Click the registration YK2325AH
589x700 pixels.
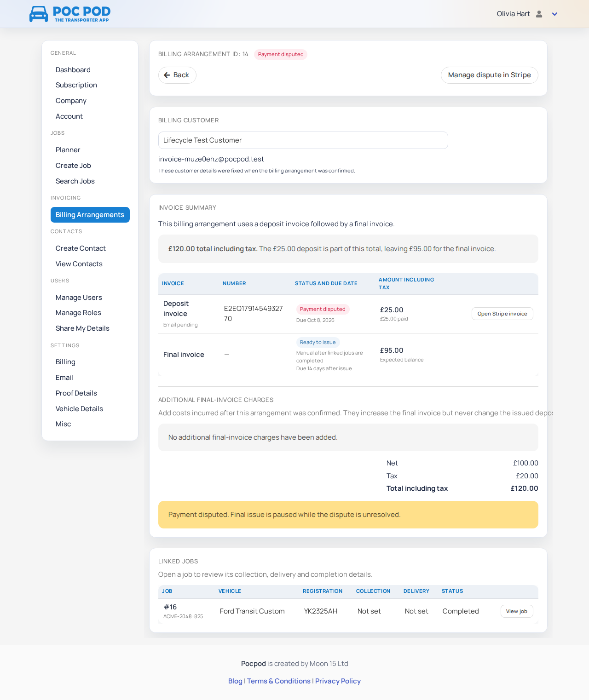[x=321, y=611]
